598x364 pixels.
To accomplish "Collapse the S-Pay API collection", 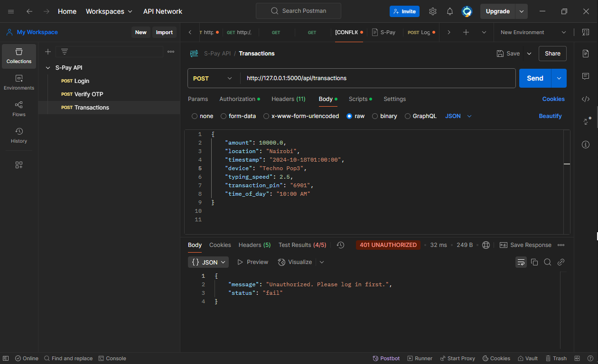I will (48, 68).
